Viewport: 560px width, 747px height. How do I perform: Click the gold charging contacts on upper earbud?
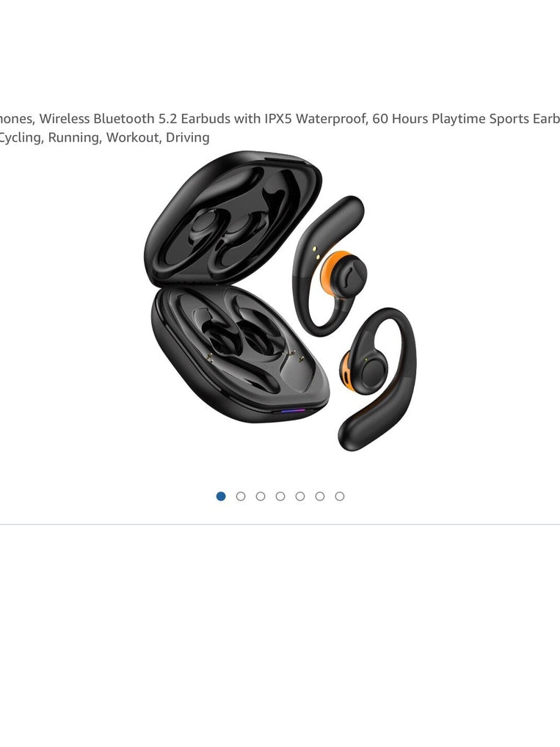pos(316,253)
